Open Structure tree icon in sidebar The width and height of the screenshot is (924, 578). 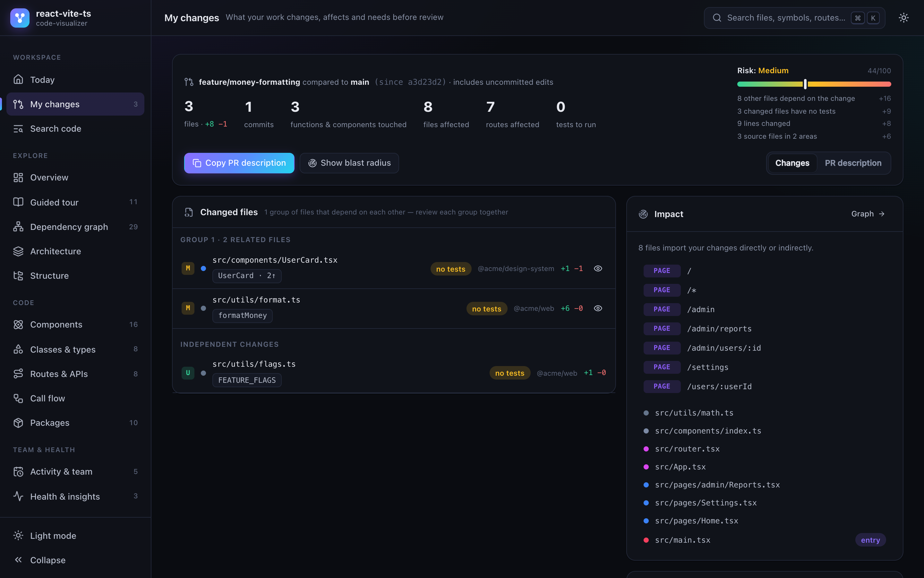(18, 276)
